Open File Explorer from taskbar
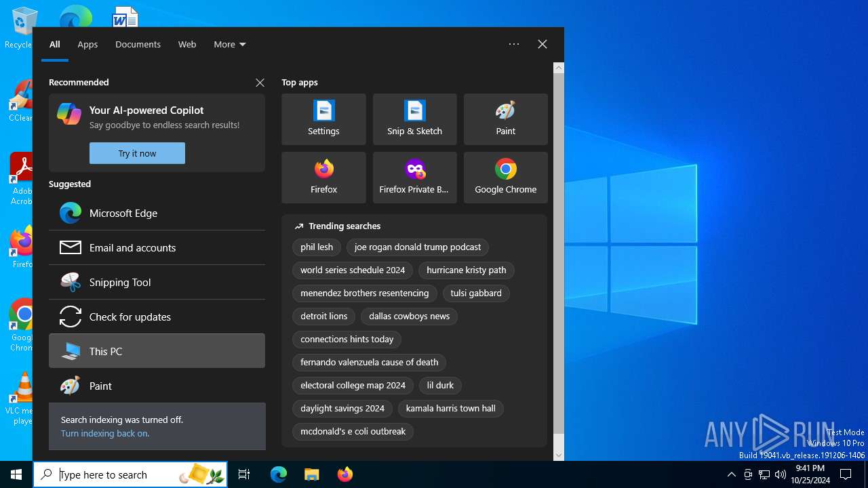 [311, 474]
